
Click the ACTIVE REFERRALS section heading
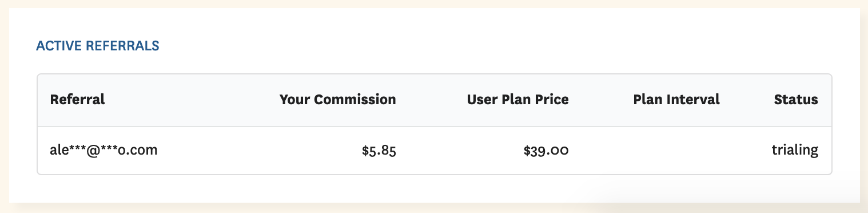(98, 46)
